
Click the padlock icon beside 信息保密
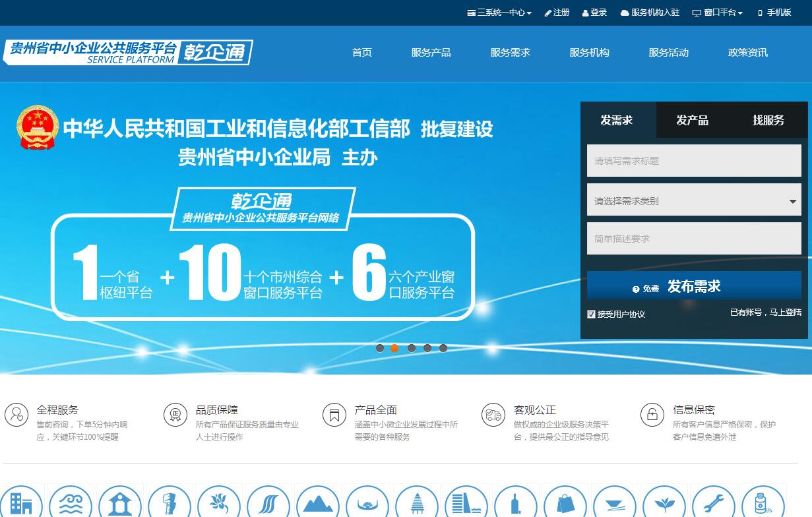[652, 415]
